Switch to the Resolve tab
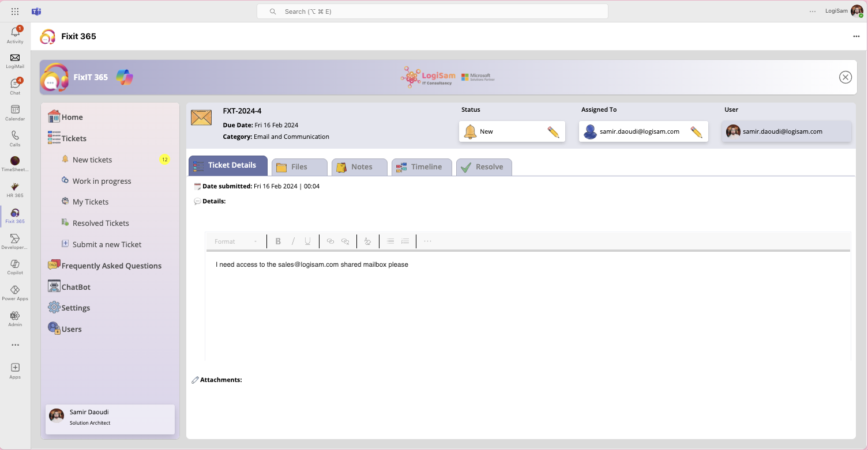 coord(484,167)
